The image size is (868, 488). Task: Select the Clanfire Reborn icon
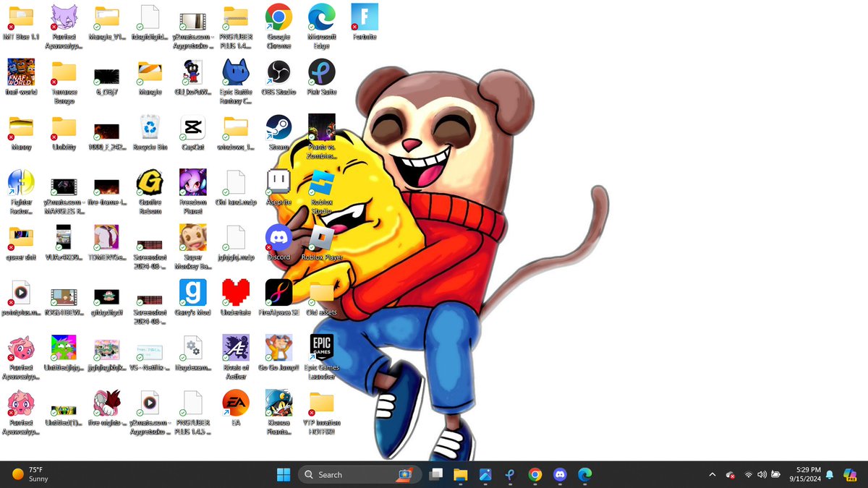coord(150,191)
